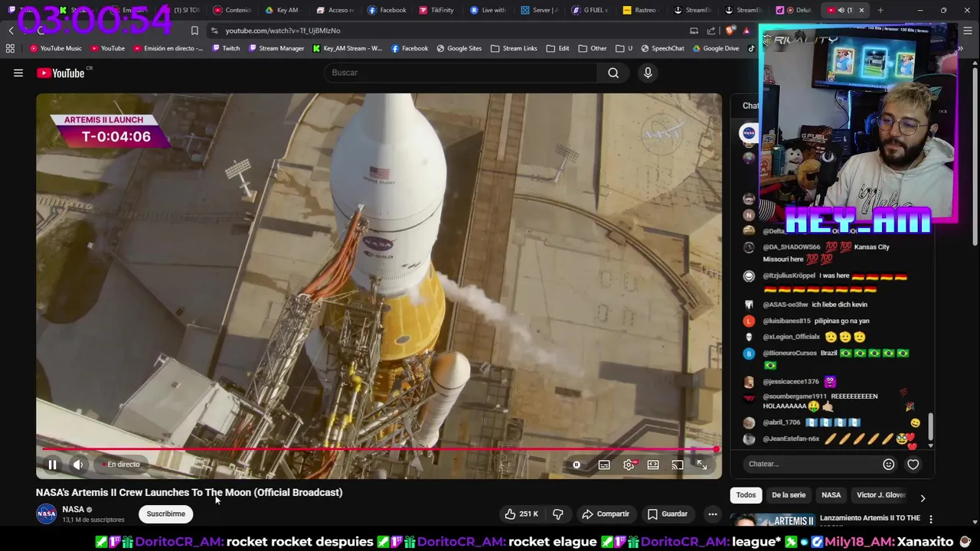The image size is (980, 551).
Task: Switch to the TikFinity browser tab
Action: [x=436, y=10]
